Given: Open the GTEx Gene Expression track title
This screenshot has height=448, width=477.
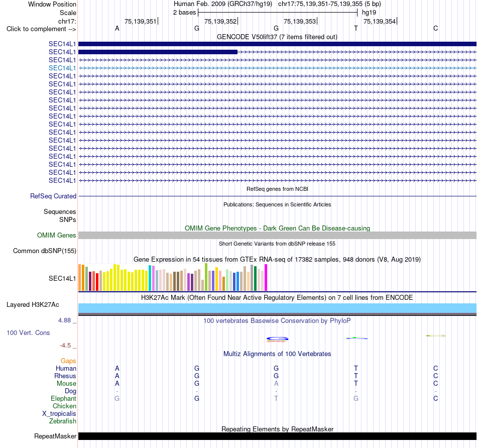Looking at the screenshot, I should tap(277, 259).
